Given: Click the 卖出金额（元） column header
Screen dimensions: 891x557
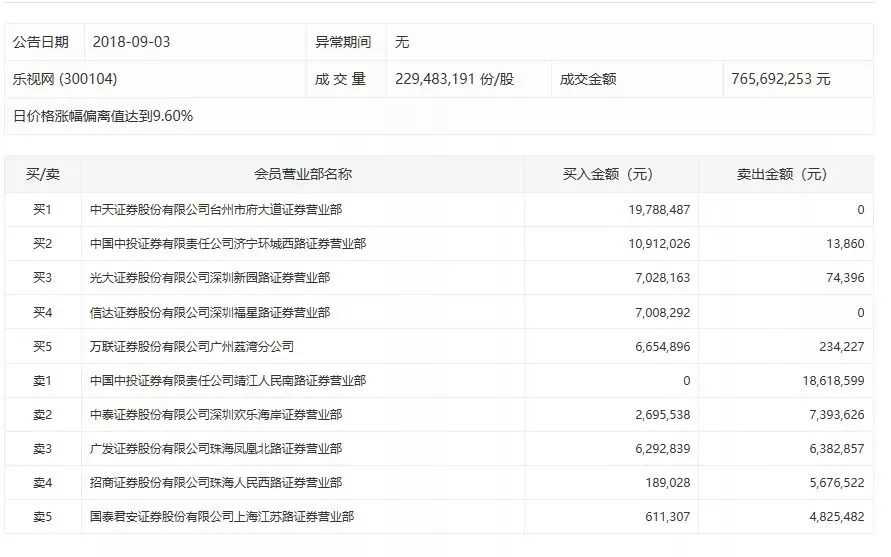Looking at the screenshot, I should tap(782, 174).
